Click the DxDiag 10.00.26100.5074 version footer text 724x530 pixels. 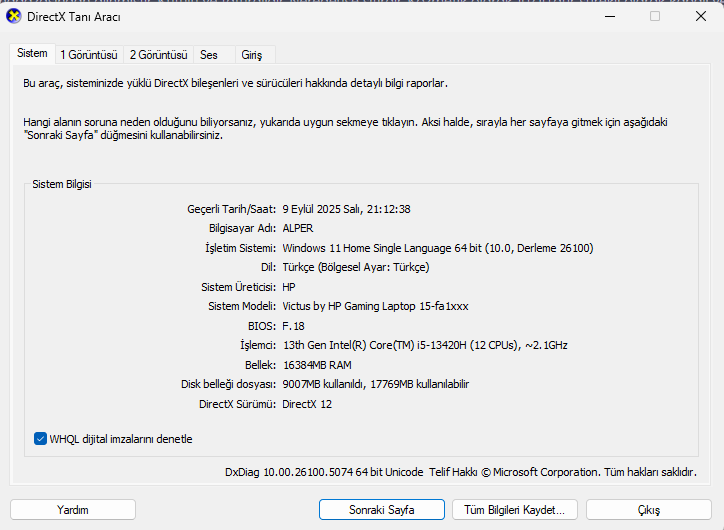click(324, 472)
